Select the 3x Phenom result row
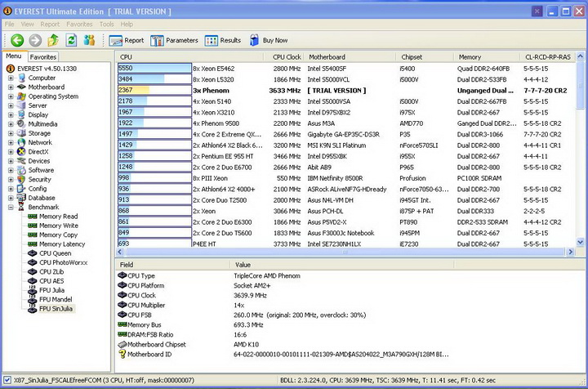The height and width of the screenshot is (389, 588). (x=345, y=91)
